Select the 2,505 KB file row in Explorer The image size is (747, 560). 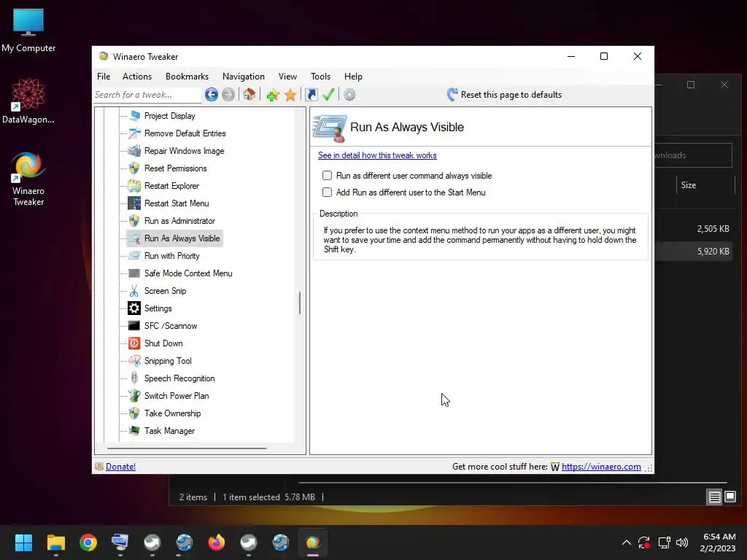pos(694,228)
